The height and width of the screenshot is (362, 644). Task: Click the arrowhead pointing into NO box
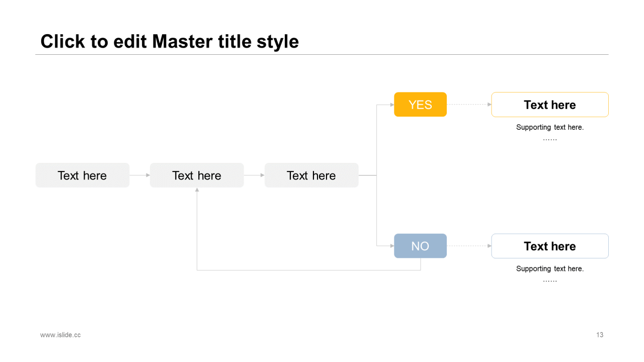(x=392, y=246)
